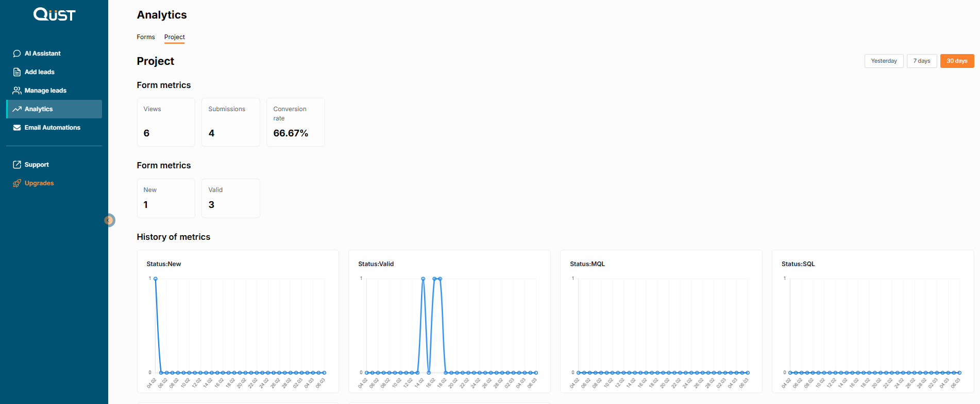Click the Valid status count card

coord(231,198)
